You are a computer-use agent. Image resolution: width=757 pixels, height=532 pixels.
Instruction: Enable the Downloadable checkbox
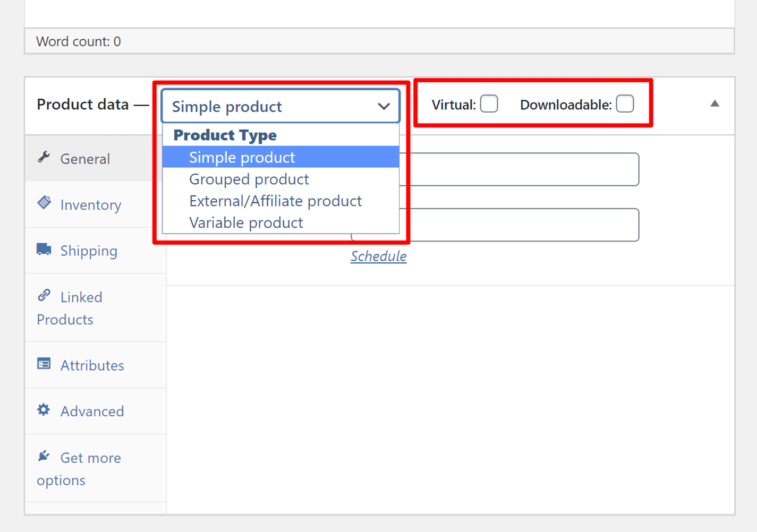[625, 104]
